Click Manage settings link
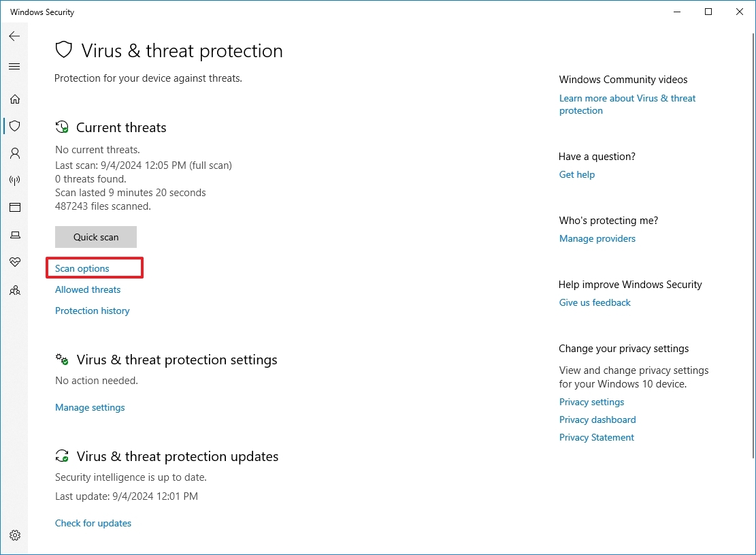The image size is (756, 555). pos(90,407)
